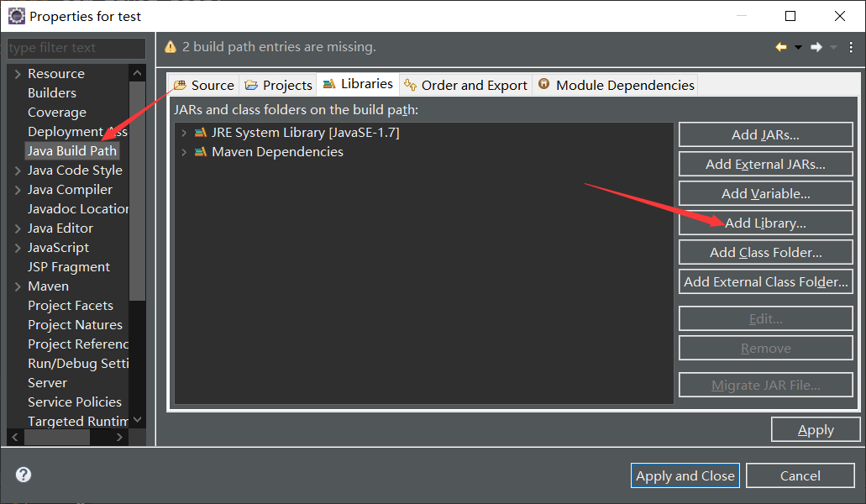Expand the Maven tree node
The height and width of the screenshot is (504, 866).
(x=18, y=286)
